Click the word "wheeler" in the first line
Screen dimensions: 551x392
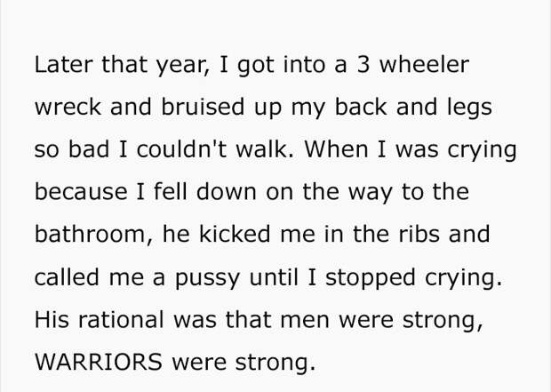[424, 65]
